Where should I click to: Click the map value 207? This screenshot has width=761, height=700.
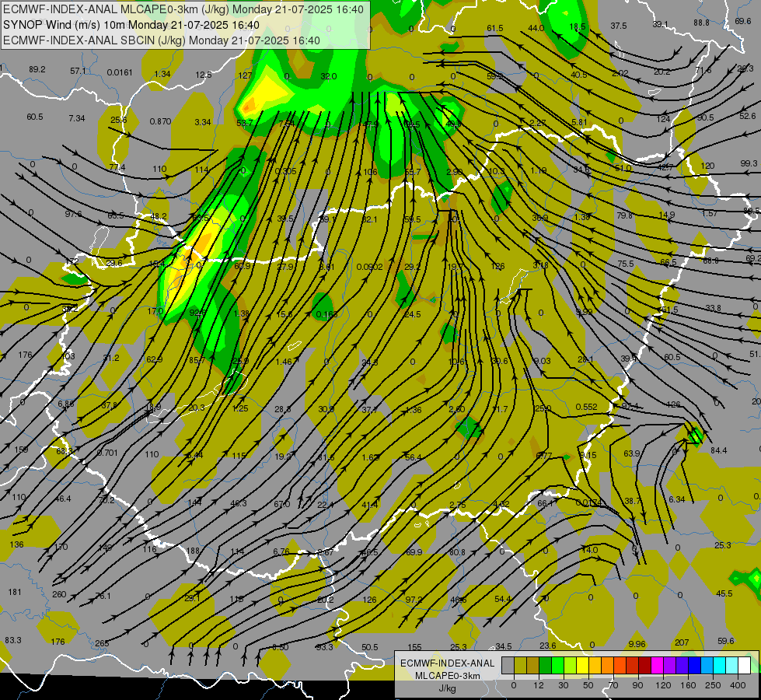tap(682, 642)
